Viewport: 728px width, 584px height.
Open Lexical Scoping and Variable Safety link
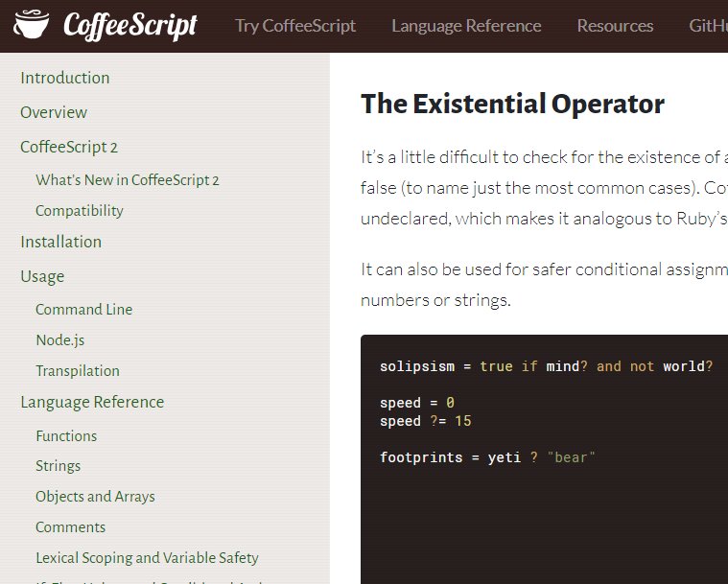pyautogui.click(x=147, y=557)
